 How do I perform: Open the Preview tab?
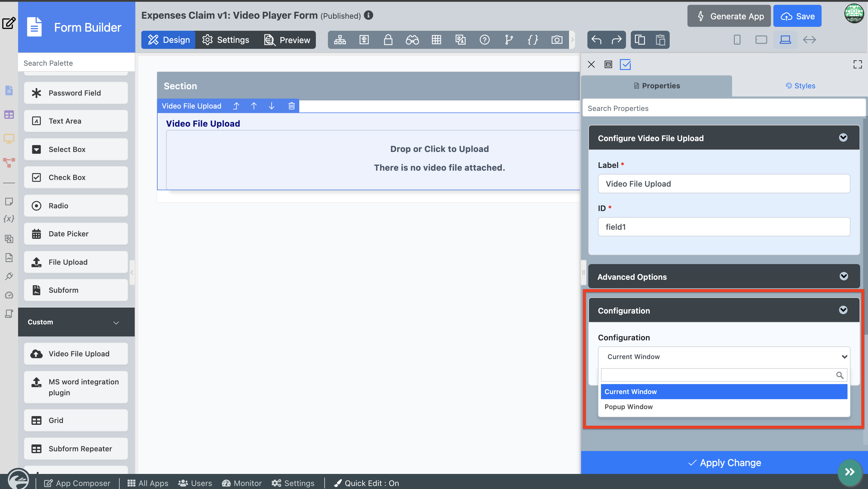coord(287,40)
